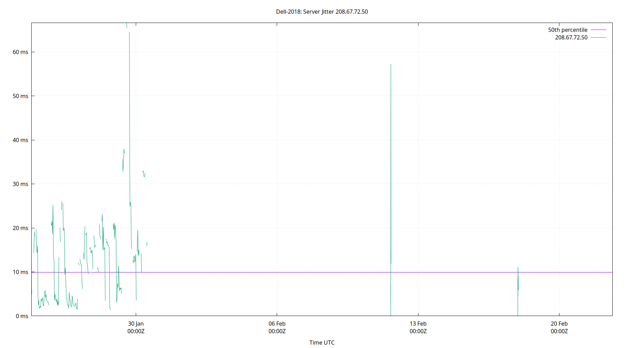Select the 20 Feb axis tick label
This screenshot has height=348, width=644.
click(x=559, y=323)
